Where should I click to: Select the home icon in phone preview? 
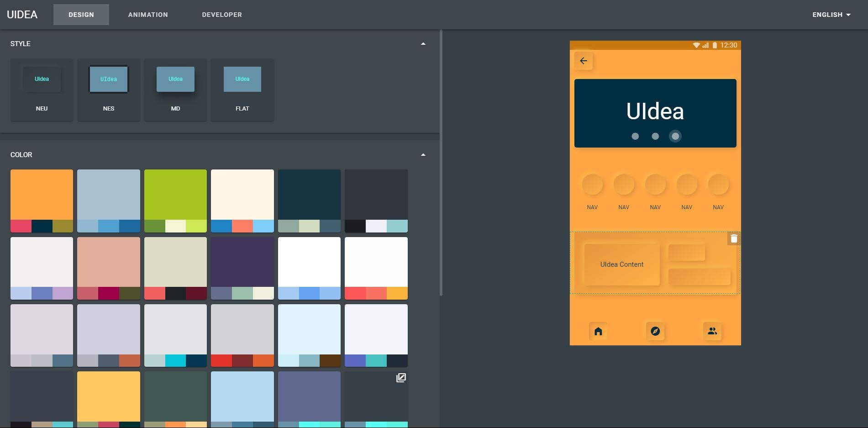(598, 331)
